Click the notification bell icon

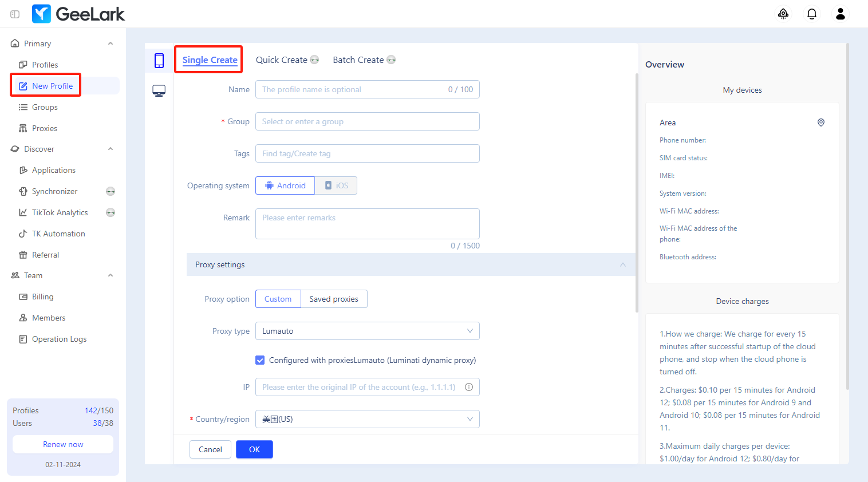(x=811, y=14)
